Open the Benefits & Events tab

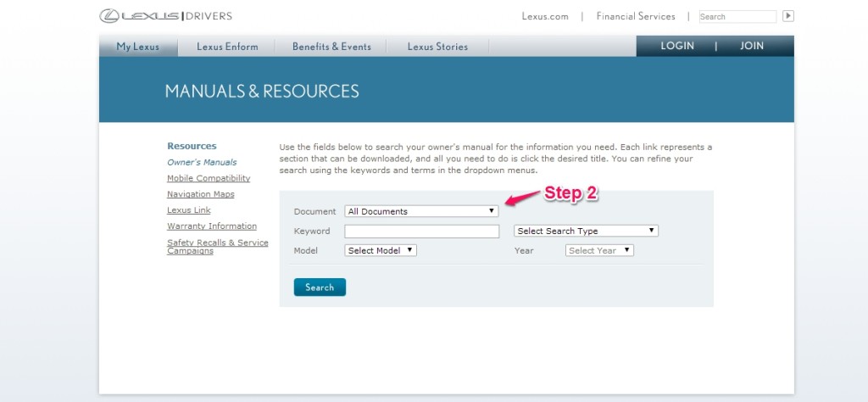[331, 47]
